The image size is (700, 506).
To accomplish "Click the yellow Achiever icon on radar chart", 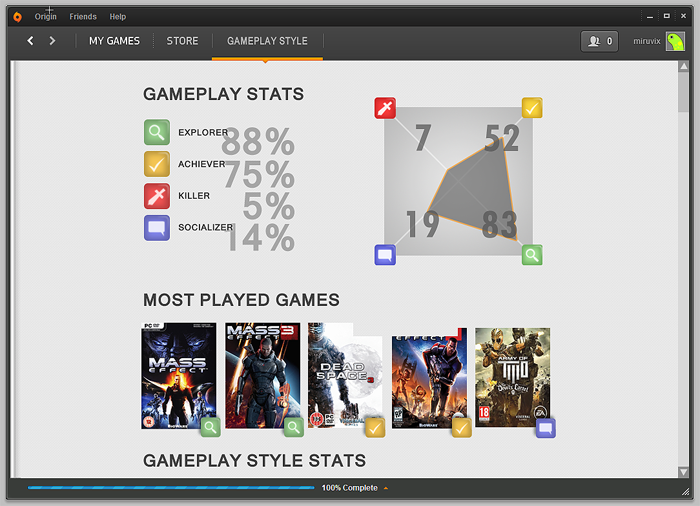I will 532,108.
